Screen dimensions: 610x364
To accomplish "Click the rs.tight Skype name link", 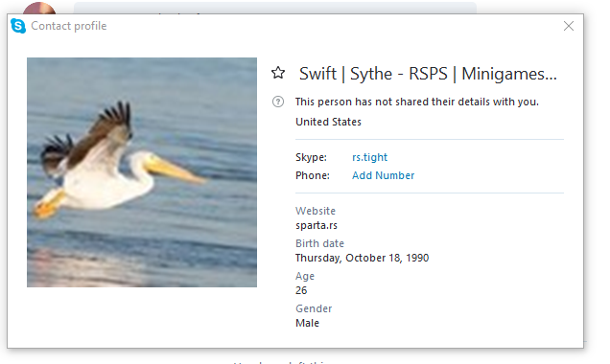I will pos(369,157).
